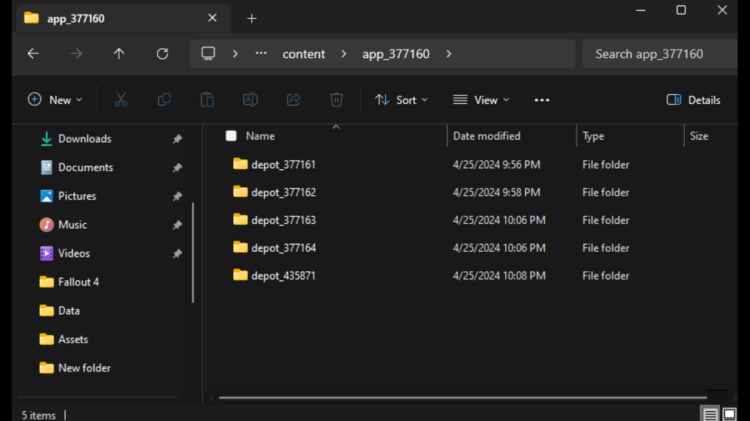Open the See more ellipsis menu
This screenshot has width=750, height=421.
pos(542,100)
